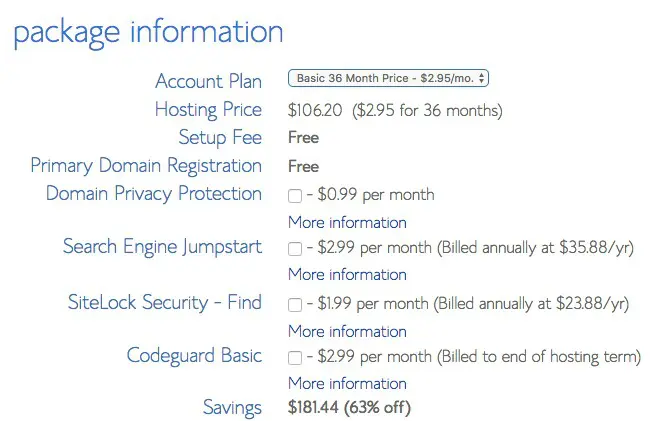This screenshot has height=421, width=659.
Task: Click the SiteLock Security - Find label
Action: [164, 302]
